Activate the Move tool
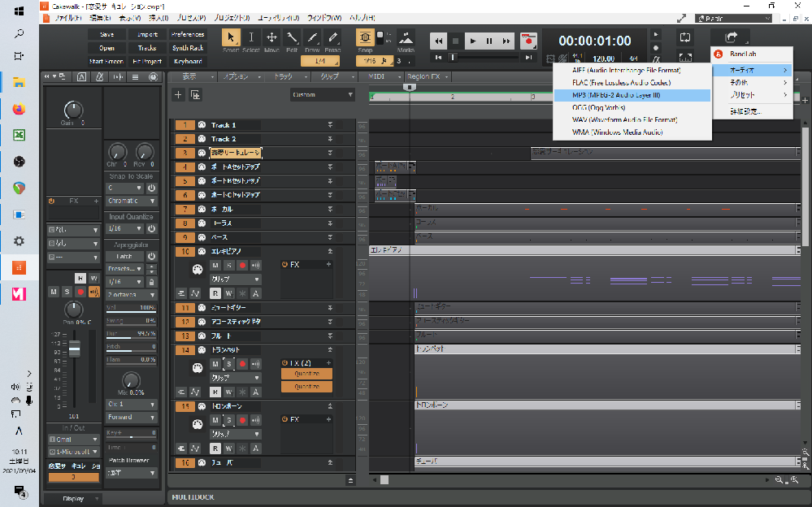812x507 pixels. coord(271,38)
